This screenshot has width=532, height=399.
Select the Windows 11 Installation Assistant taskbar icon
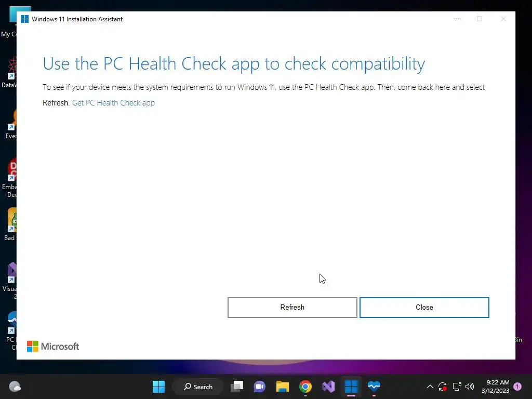351,387
